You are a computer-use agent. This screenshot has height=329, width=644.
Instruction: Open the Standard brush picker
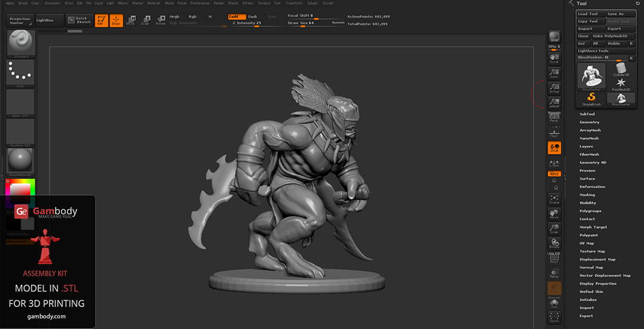(x=21, y=43)
